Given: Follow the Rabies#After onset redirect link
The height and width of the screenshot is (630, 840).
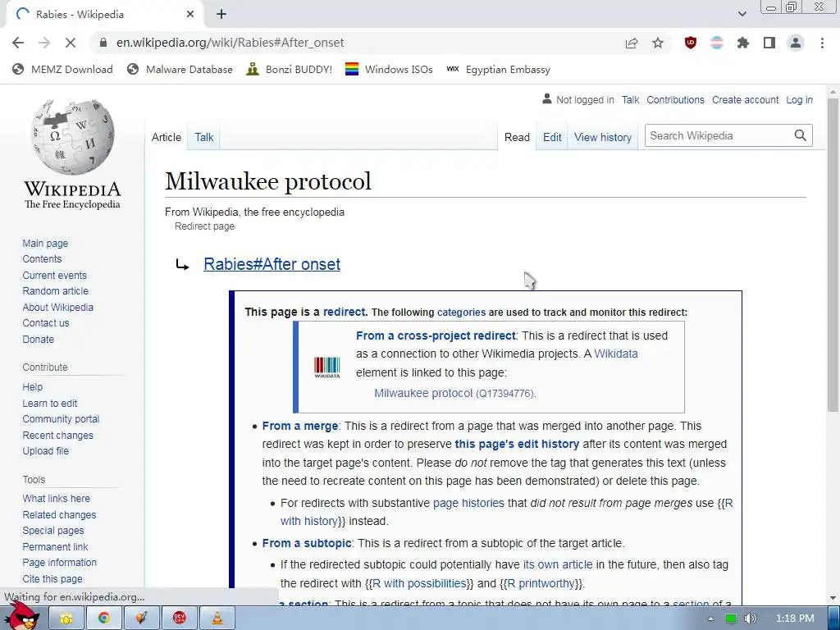Looking at the screenshot, I should tap(272, 264).
